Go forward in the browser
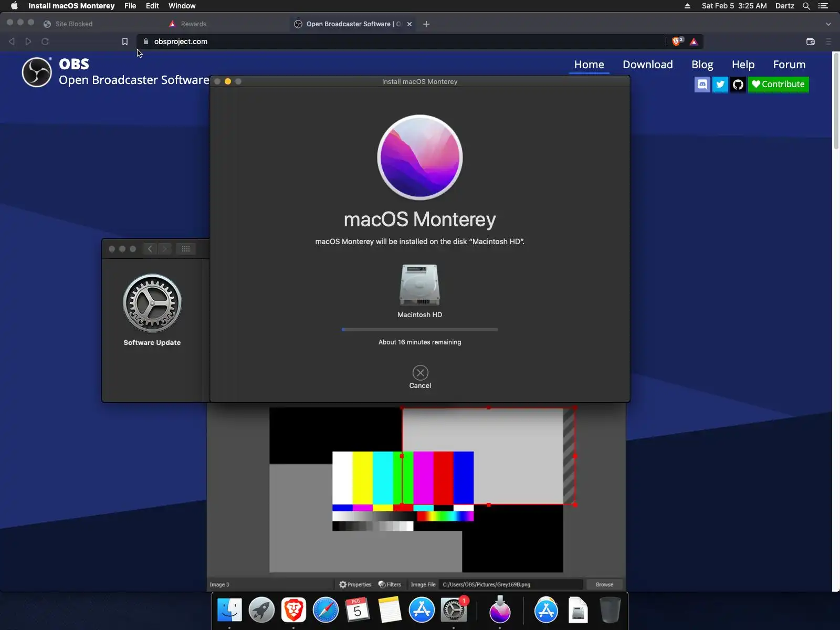Viewport: 840px width, 630px height. point(28,41)
